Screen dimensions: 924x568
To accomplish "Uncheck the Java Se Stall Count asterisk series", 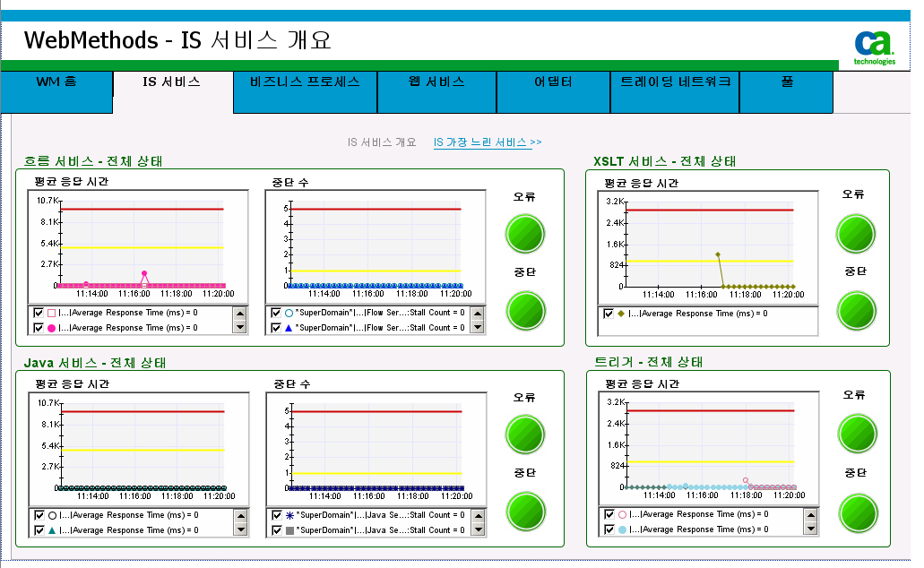I will pyautogui.click(x=276, y=515).
